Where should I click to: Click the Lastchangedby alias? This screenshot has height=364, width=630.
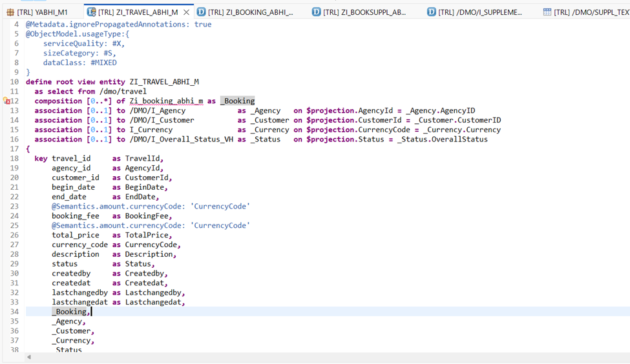tap(153, 292)
